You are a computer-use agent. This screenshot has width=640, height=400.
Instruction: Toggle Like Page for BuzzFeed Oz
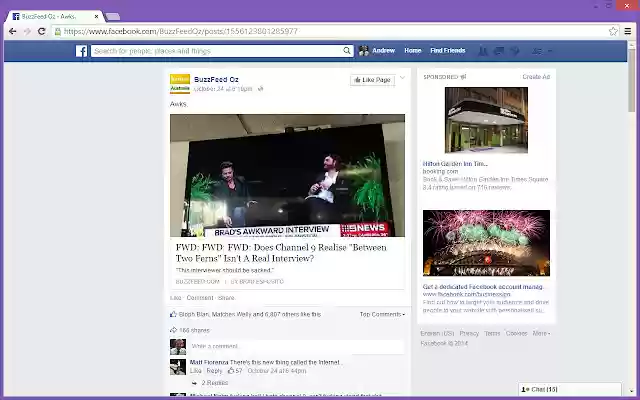click(373, 80)
